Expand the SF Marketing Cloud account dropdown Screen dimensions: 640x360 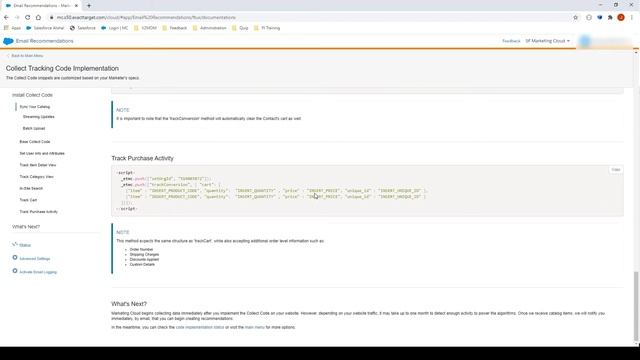coord(547,41)
